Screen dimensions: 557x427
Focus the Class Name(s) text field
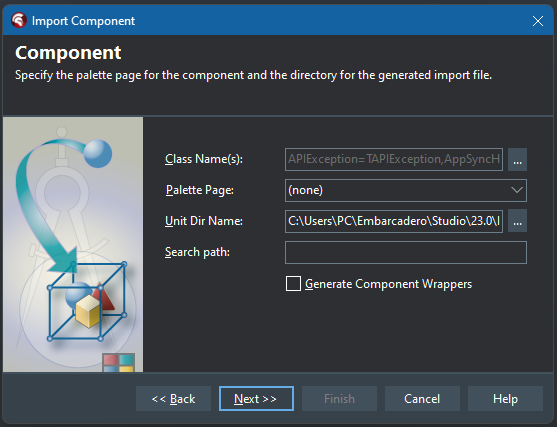coord(394,160)
